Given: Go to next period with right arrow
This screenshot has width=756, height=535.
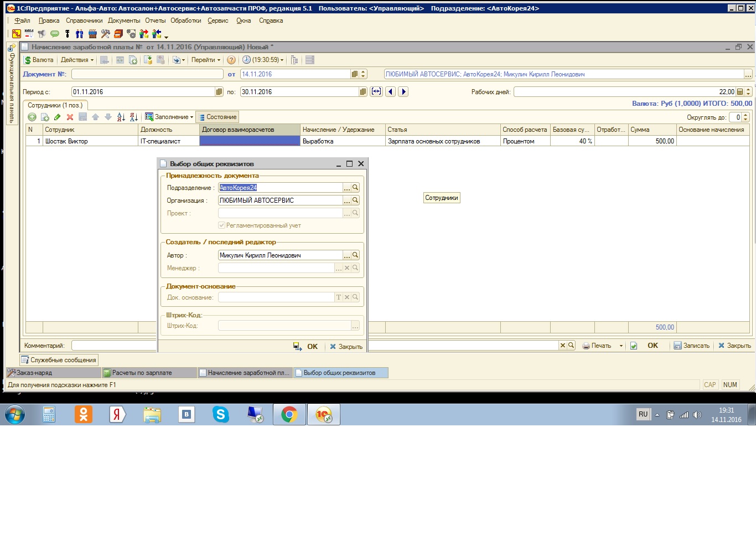Looking at the screenshot, I should click(403, 92).
